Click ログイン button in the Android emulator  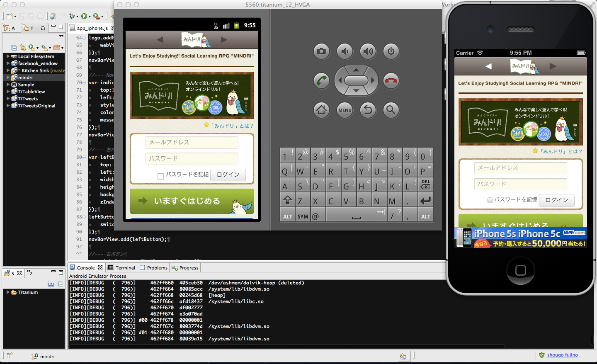point(228,175)
